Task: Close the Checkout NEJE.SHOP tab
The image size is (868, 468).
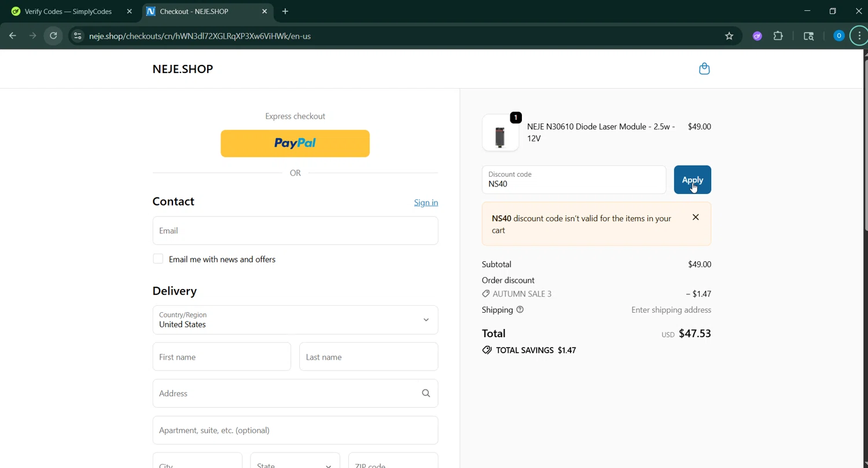Action: click(264, 11)
